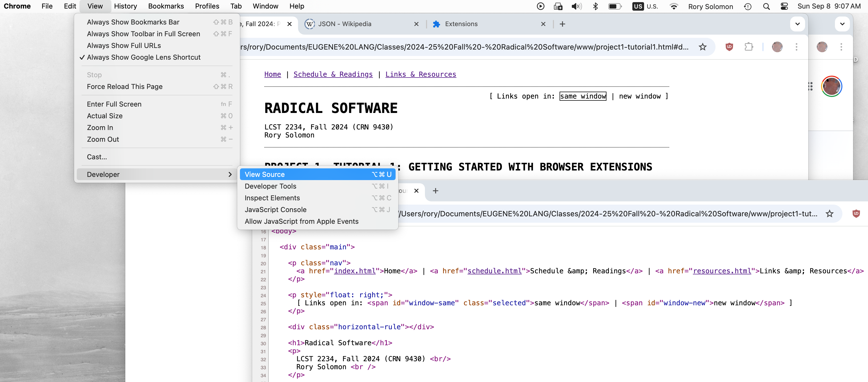The image size is (868, 382).
Task: Toggle Always Show Bookmarks Bar
Action: click(133, 22)
